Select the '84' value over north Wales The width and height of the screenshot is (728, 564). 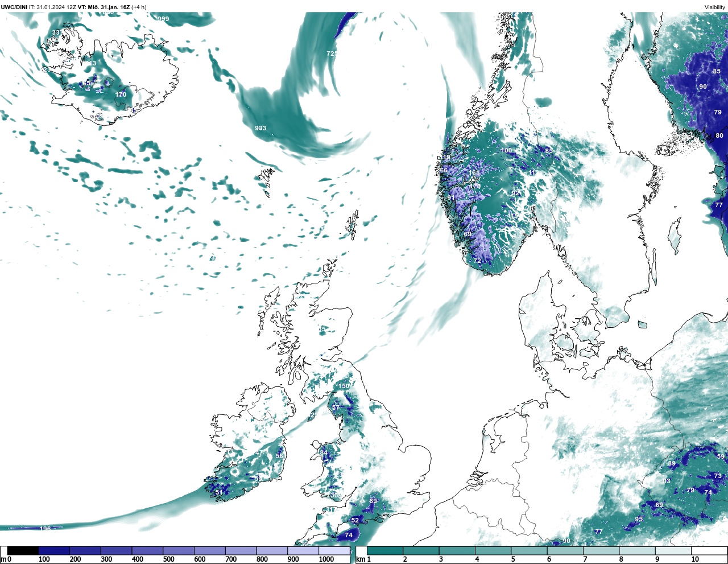(x=324, y=453)
